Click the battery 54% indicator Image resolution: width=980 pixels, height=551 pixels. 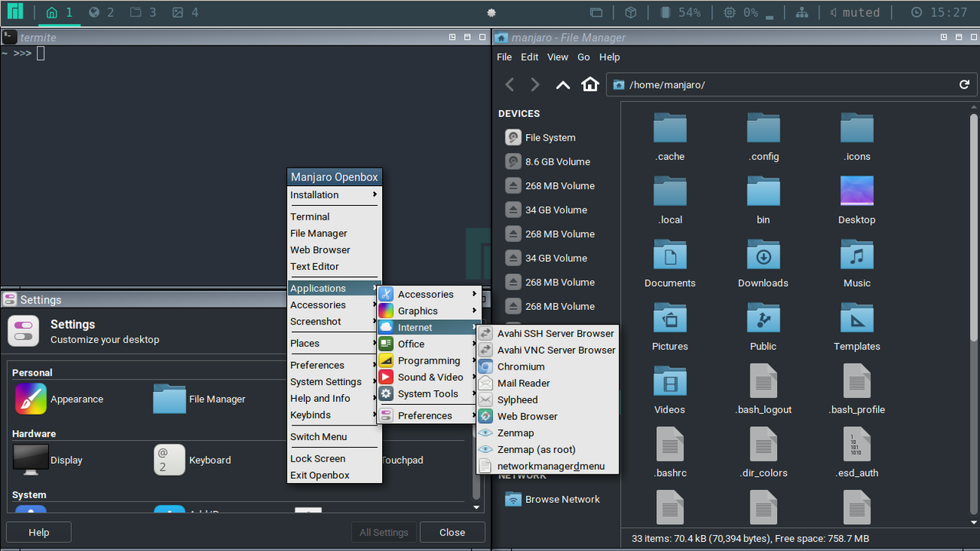(x=680, y=12)
